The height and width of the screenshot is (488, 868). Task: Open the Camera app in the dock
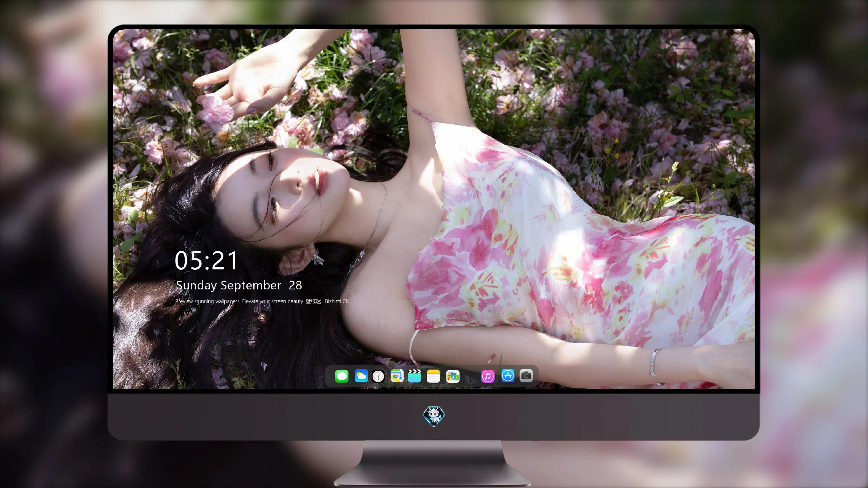pyautogui.click(x=526, y=375)
